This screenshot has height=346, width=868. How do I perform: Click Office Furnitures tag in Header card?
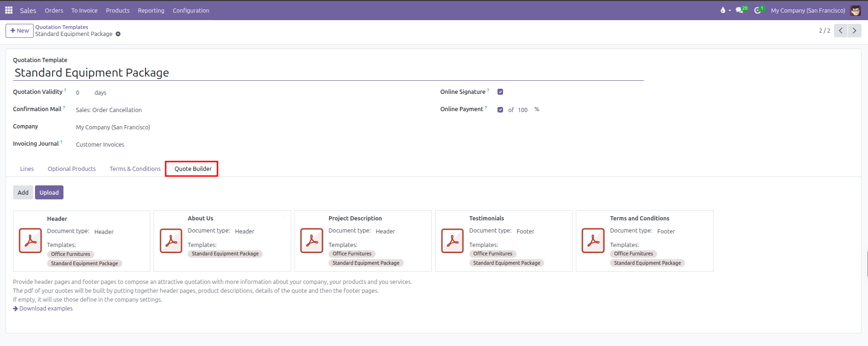pos(70,254)
